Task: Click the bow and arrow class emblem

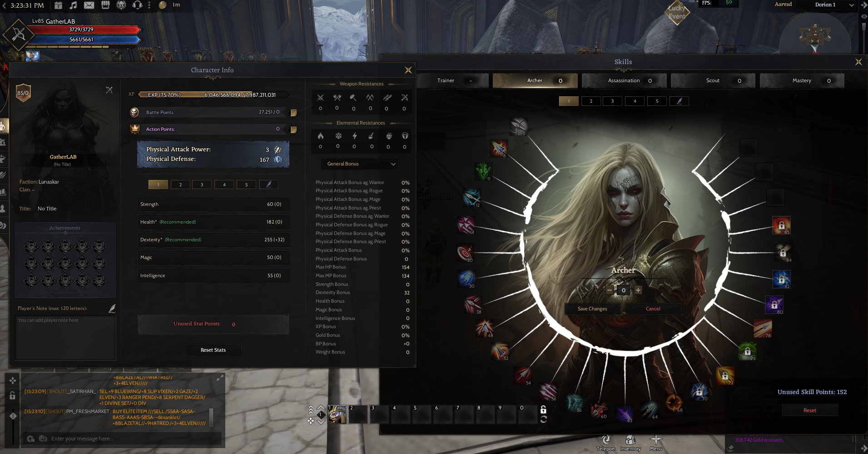Action: [x=19, y=34]
